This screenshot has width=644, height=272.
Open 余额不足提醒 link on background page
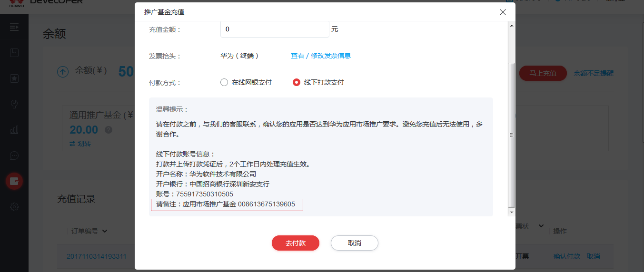coord(594,73)
